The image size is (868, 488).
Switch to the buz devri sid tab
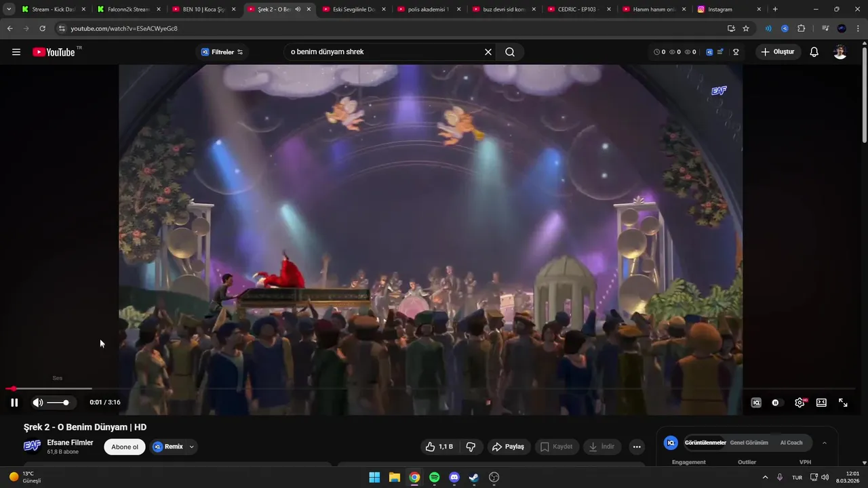click(x=504, y=9)
